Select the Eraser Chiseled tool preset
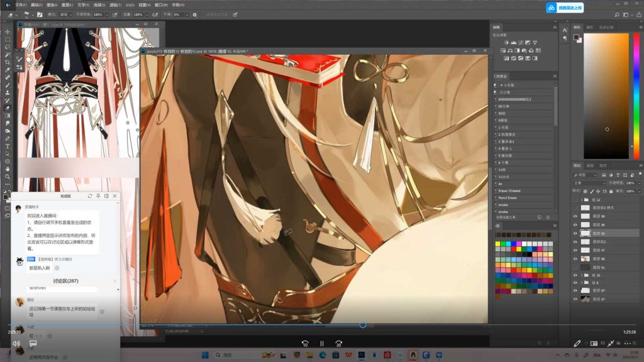 coord(509,190)
